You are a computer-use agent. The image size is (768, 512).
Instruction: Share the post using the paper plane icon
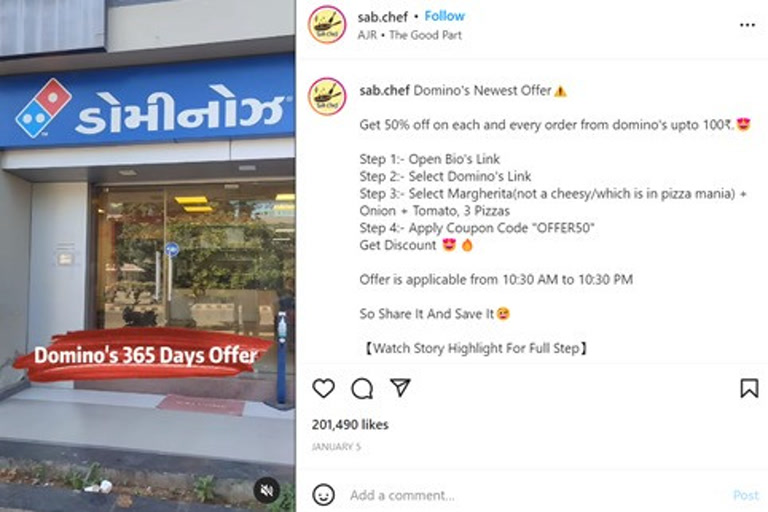(x=400, y=388)
